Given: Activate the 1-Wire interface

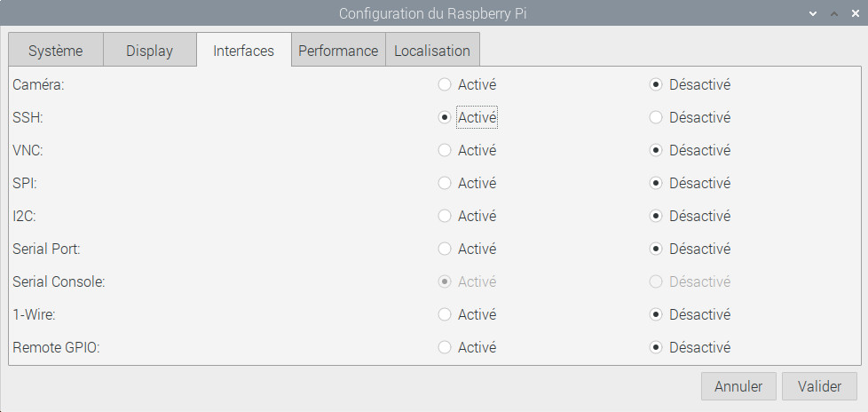Looking at the screenshot, I should [445, 314].
